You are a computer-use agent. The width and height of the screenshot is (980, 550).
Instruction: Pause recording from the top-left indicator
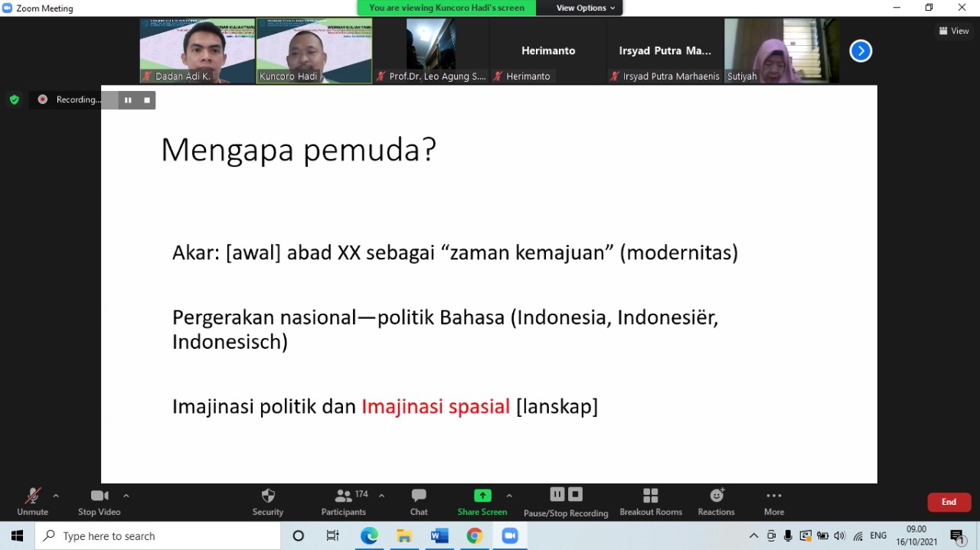pyautogui.click(x=128, y=100)
